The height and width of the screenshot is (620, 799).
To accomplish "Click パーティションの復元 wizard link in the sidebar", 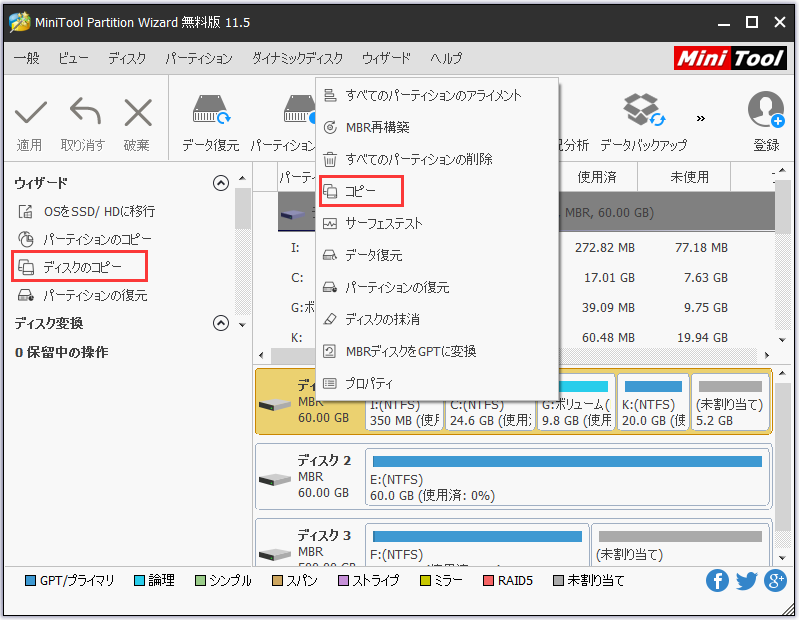I will [95, 295].
